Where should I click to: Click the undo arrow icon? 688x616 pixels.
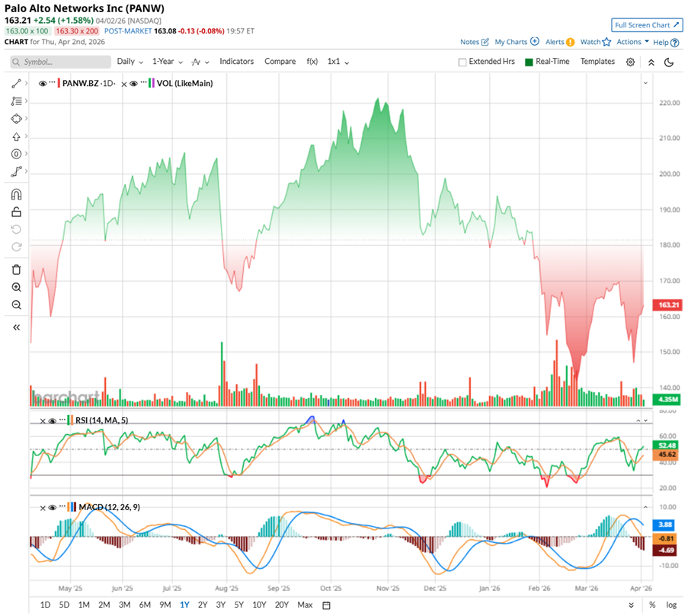coord(16,229)
